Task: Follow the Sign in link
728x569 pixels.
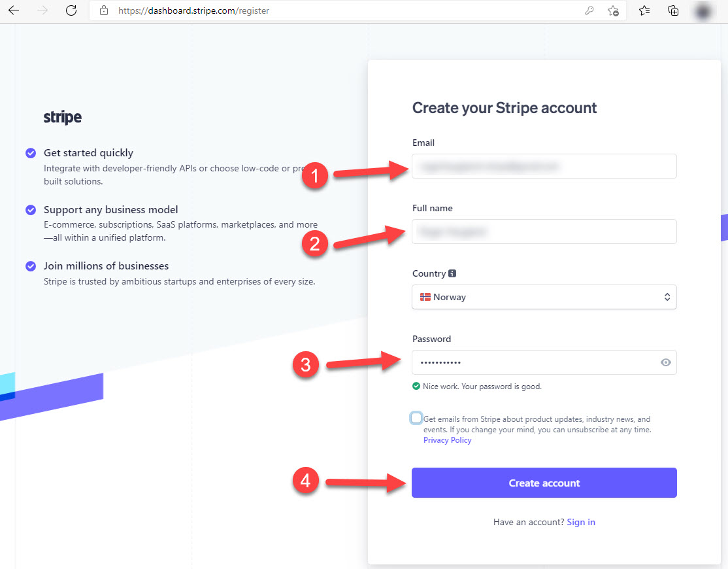Action: tap(581, 522)
